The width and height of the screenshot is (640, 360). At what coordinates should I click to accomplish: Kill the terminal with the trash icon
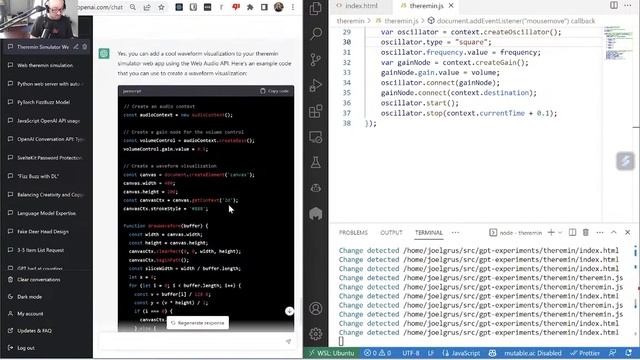586,232
